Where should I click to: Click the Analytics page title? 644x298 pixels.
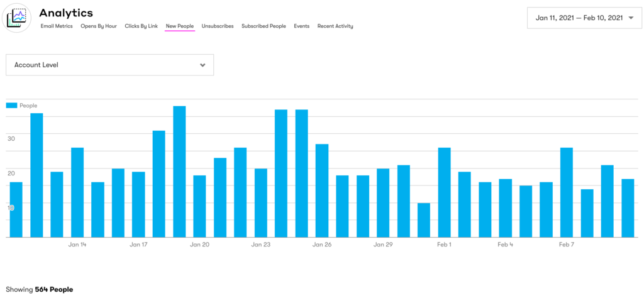coord(66,13)
